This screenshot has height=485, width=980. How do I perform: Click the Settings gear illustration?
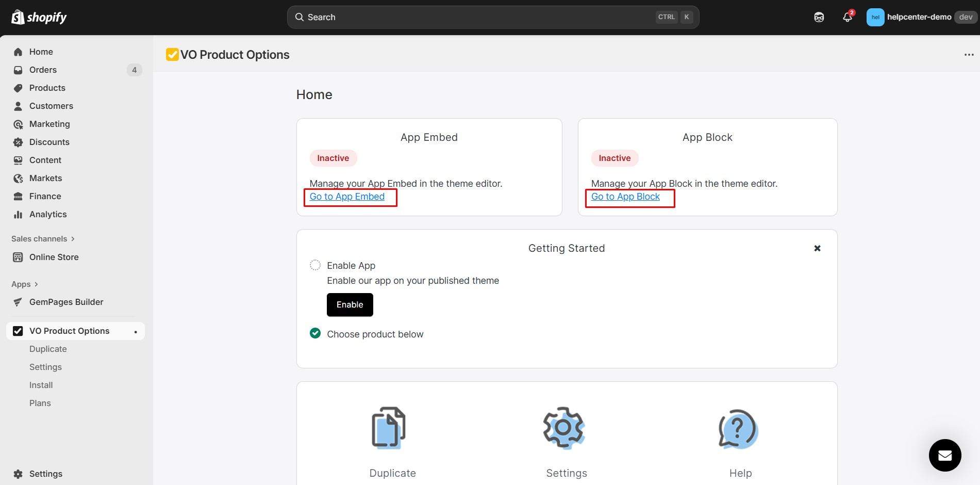pyautogui.click(x=563, y=428)
